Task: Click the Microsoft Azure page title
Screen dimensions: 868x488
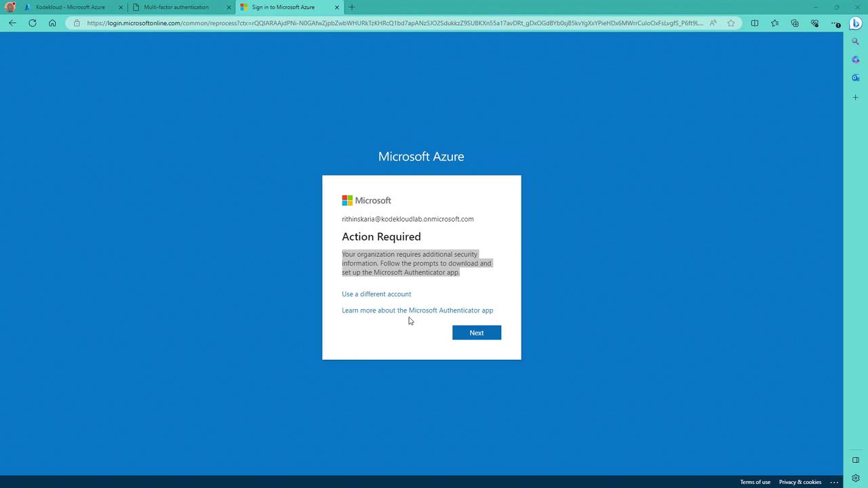Action: [x=421, y=157]
